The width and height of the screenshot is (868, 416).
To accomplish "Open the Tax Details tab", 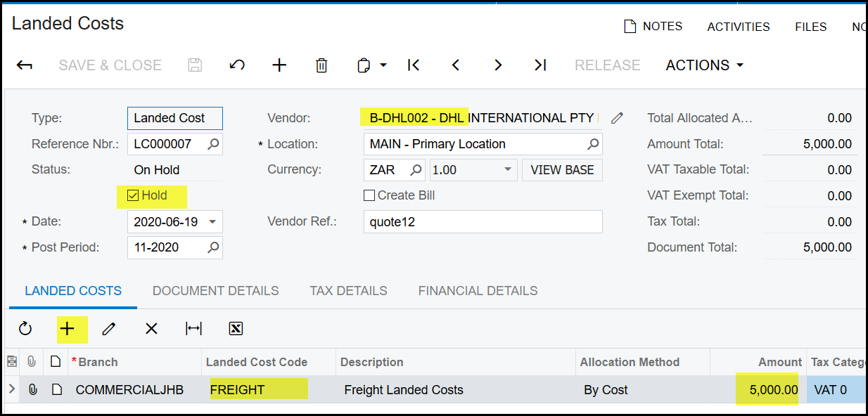I will coord(348,291).
